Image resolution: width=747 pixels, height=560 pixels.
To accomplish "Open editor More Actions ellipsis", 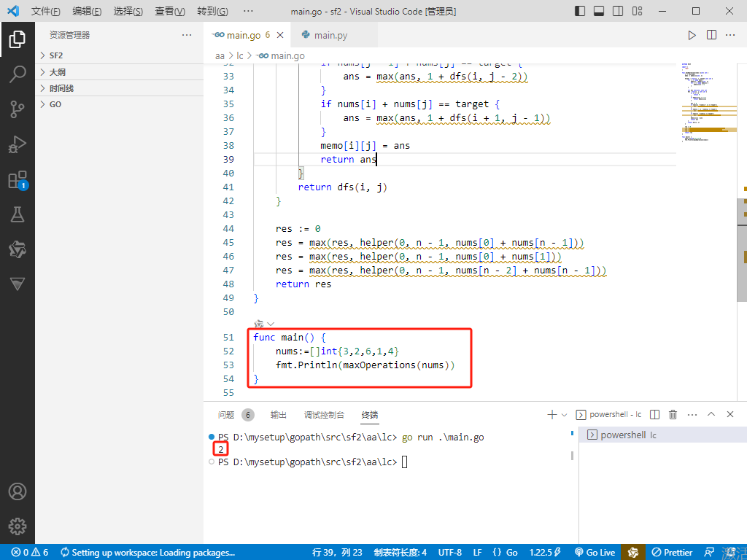I will [730, 35].
